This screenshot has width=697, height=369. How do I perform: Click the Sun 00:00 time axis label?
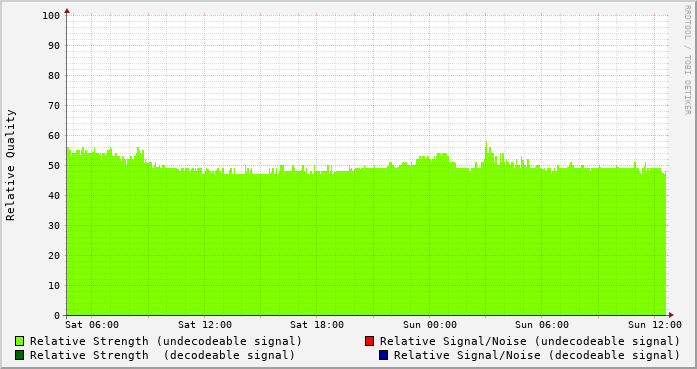(x=430, y=325)
